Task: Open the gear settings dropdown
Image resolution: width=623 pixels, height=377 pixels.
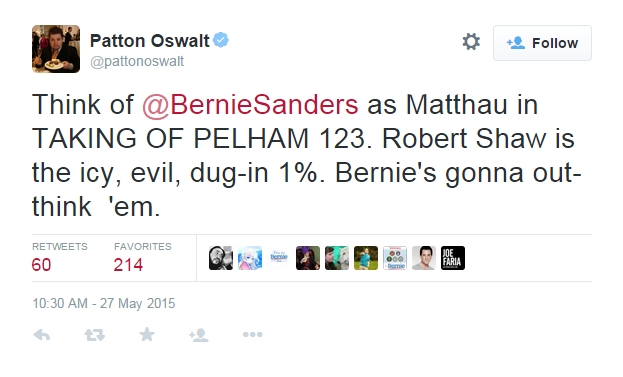Action: (471, 42)
